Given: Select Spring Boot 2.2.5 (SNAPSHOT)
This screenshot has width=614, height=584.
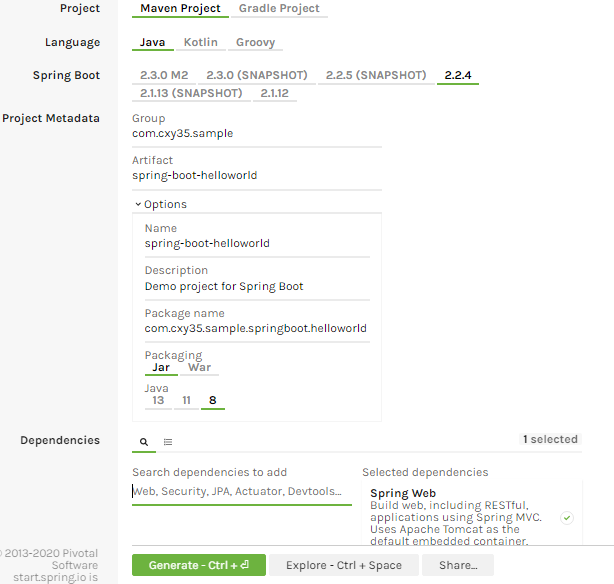Looking at the screenshot, I should [x=377, y=76].
